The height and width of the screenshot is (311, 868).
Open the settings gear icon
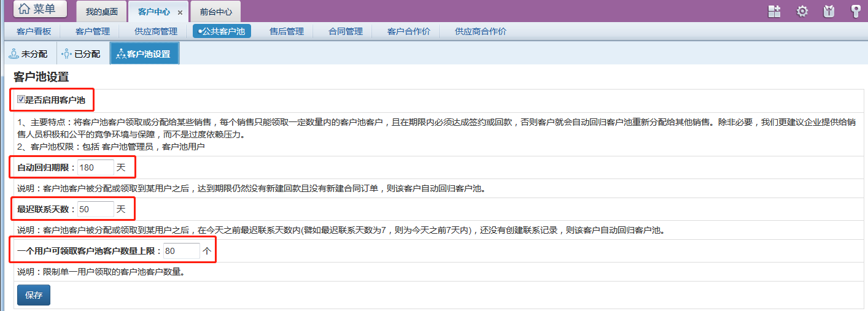[x=802, y=11]
